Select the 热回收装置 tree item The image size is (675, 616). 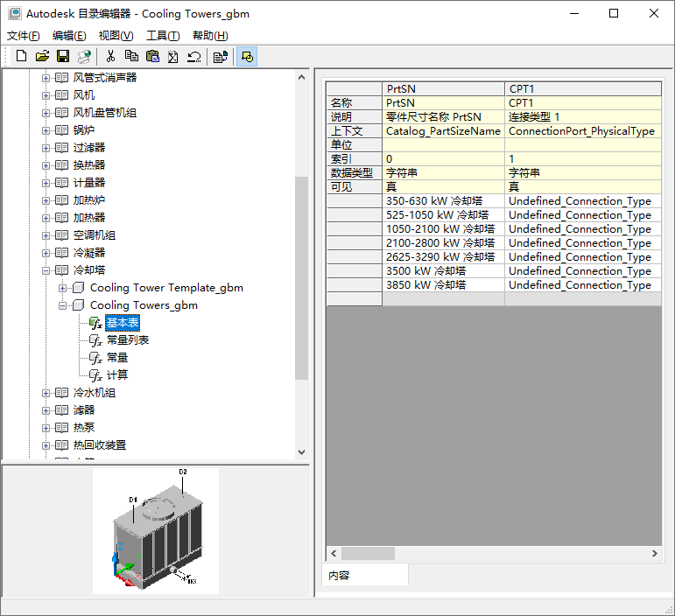[100, 445]
